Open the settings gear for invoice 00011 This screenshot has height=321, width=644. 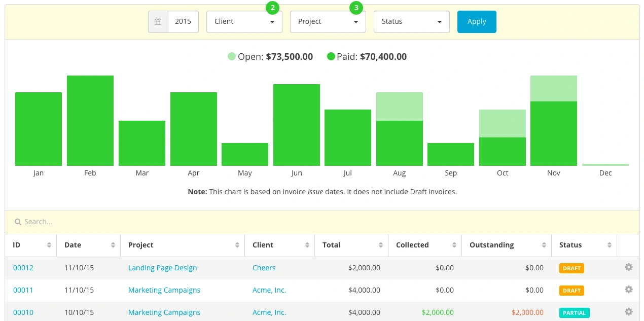[628, 290]
